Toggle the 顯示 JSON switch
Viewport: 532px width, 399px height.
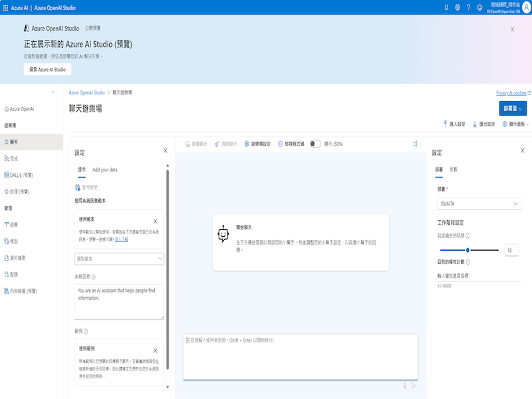(x=315, y=144)
